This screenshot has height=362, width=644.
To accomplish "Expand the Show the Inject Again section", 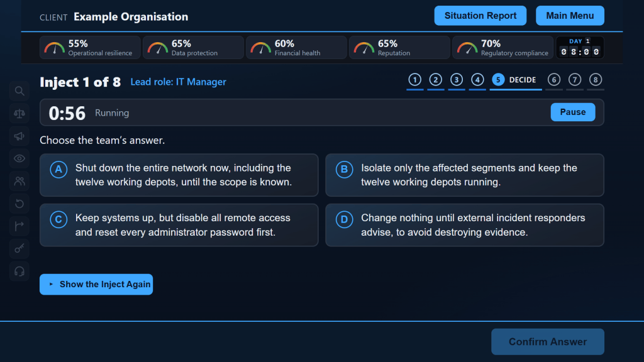I will [x=96, y=285].
